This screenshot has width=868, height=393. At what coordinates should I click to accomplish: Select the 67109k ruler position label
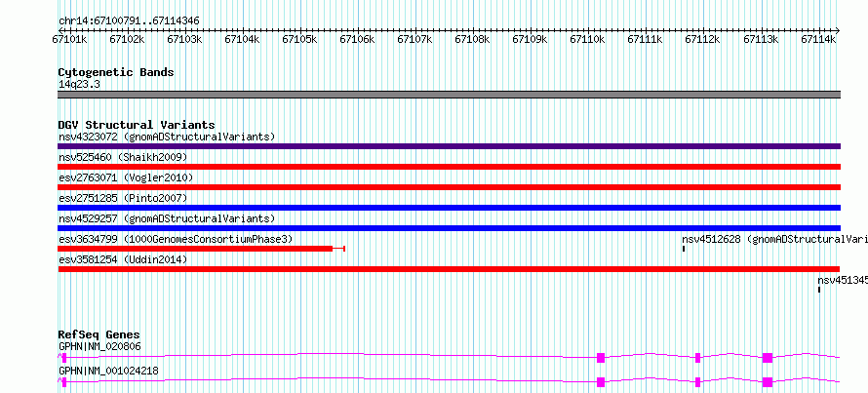531,39
